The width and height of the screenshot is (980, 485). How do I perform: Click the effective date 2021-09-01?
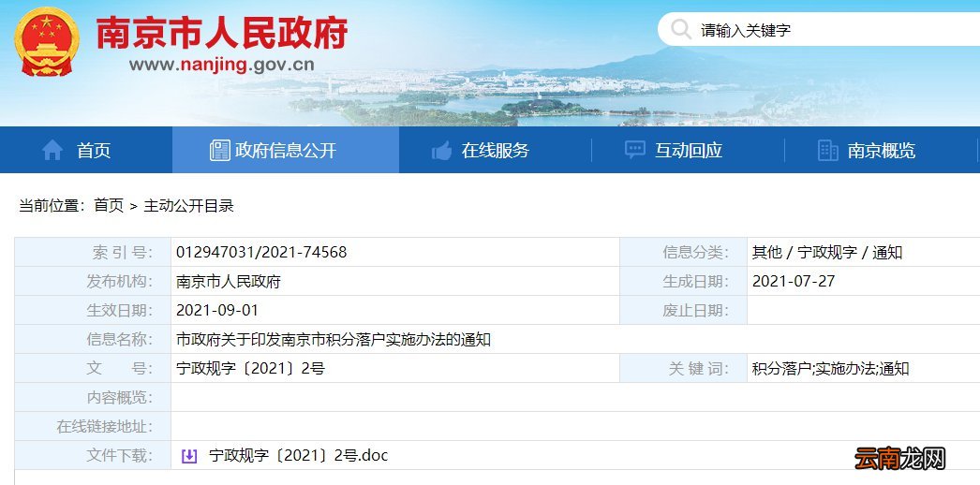click(216, 310)
